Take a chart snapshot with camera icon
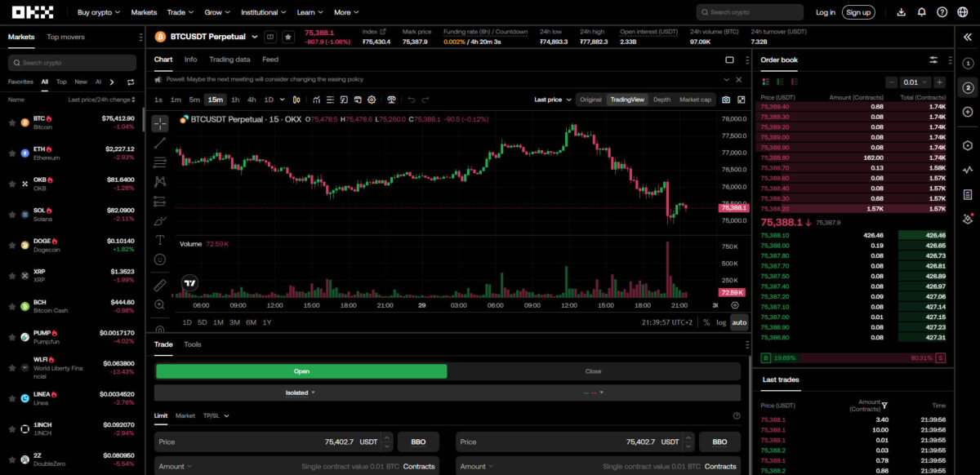The image size is (980, 475). click(x=726, y=100)
